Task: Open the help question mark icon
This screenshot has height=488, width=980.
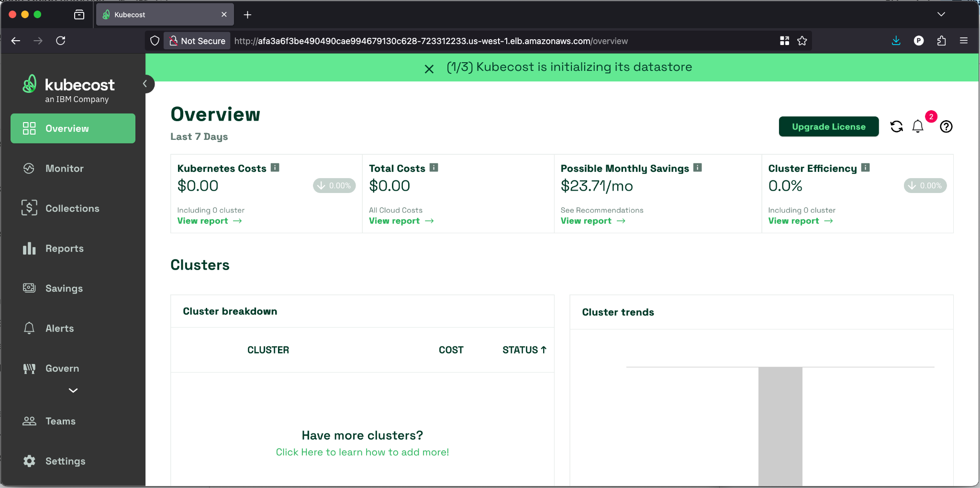Action: point(946,126)
